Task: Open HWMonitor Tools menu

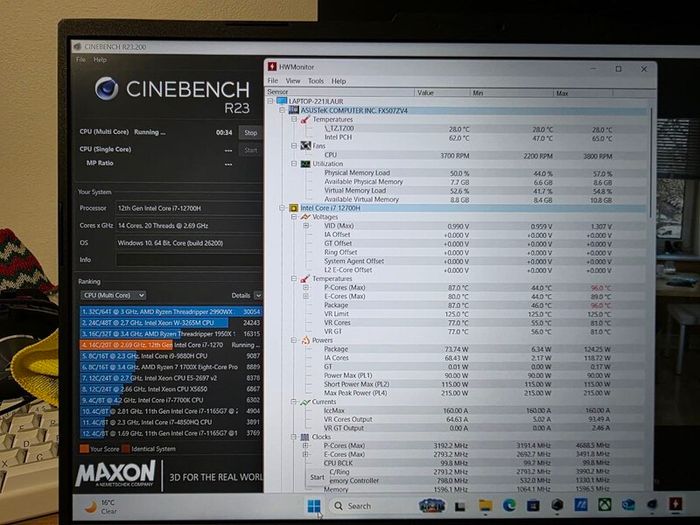Action: 316,81
